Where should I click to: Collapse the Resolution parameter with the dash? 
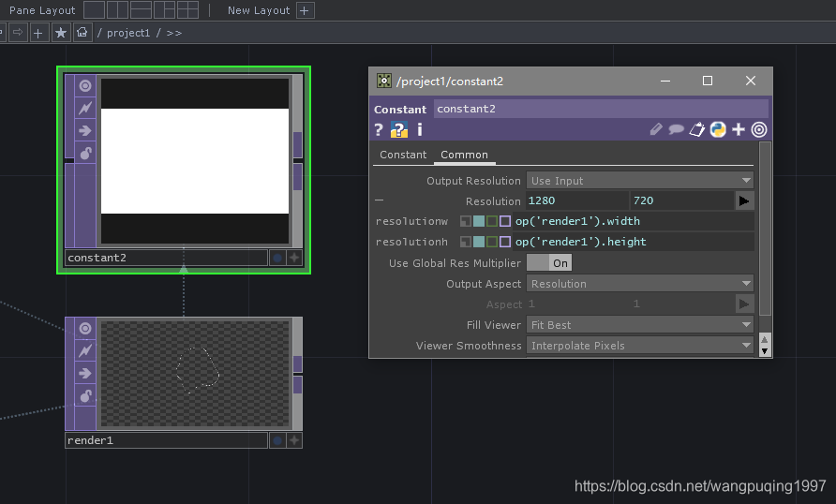tap(379, 200)
